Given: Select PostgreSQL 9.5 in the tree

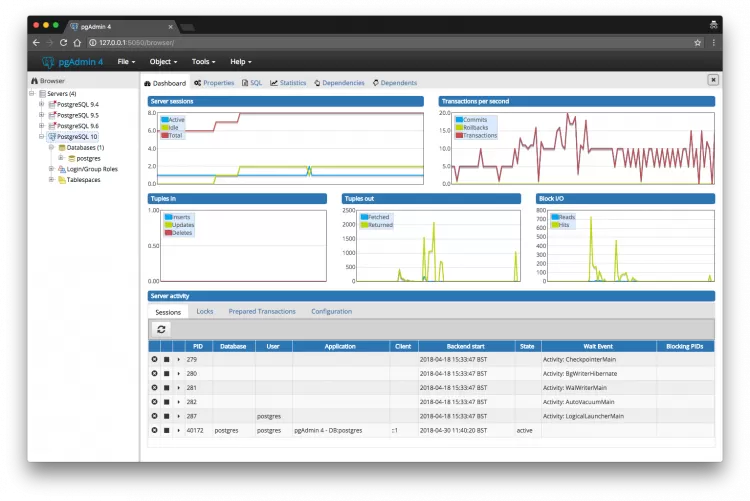Looking at the screenshot, I should pos(78,115).
